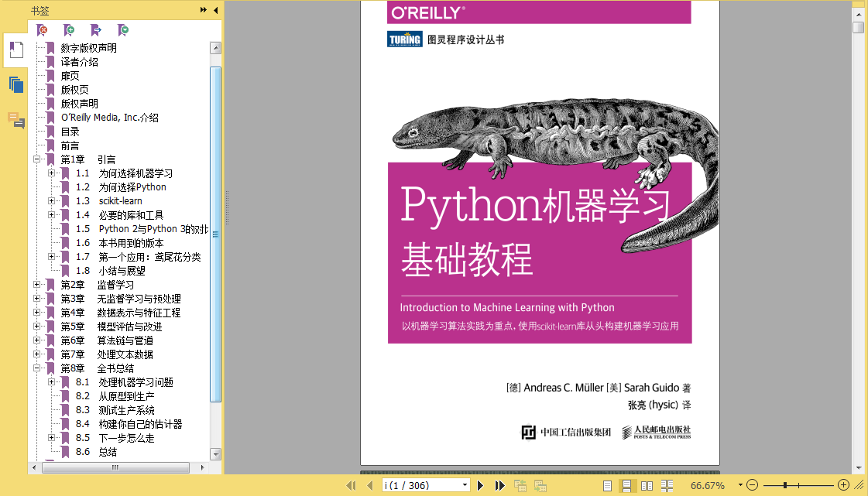
Task: Switch to continuous page view
Action: 626,485
